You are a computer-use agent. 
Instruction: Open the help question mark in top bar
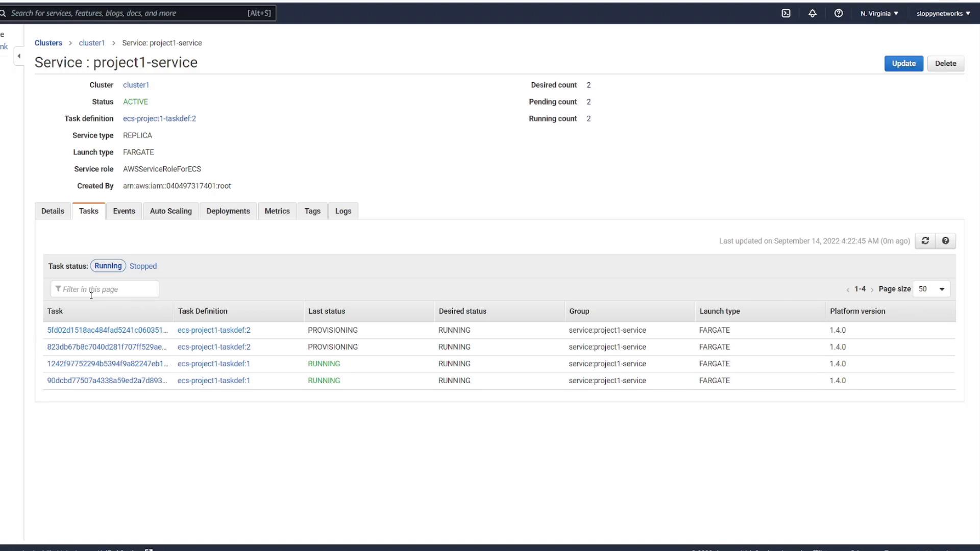click(839, 13)
